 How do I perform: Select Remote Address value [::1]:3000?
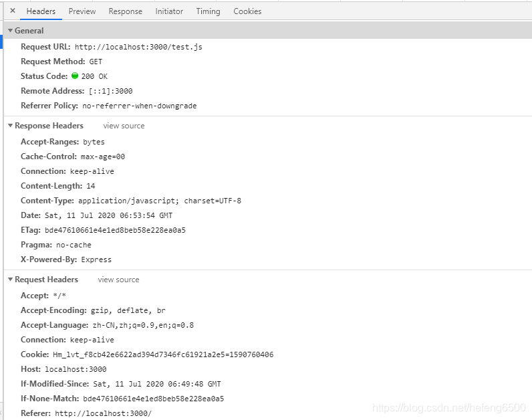point(110,91)
